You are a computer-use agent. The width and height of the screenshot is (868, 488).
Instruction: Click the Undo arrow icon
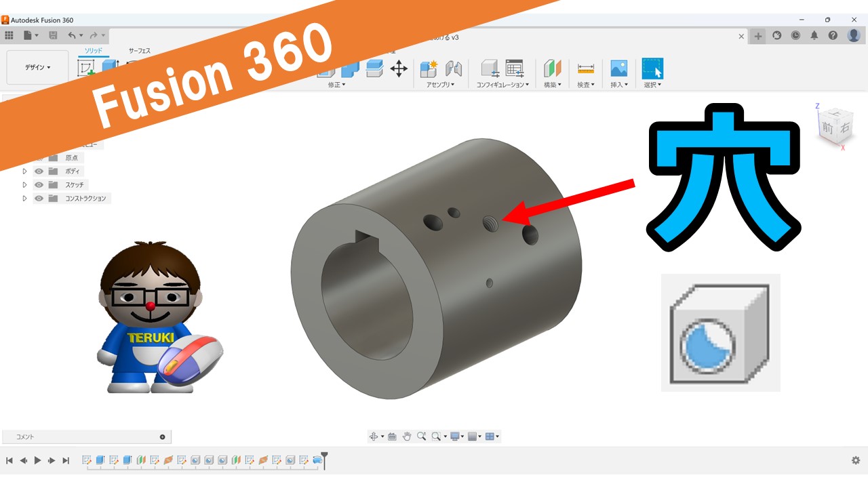point(72,35)
